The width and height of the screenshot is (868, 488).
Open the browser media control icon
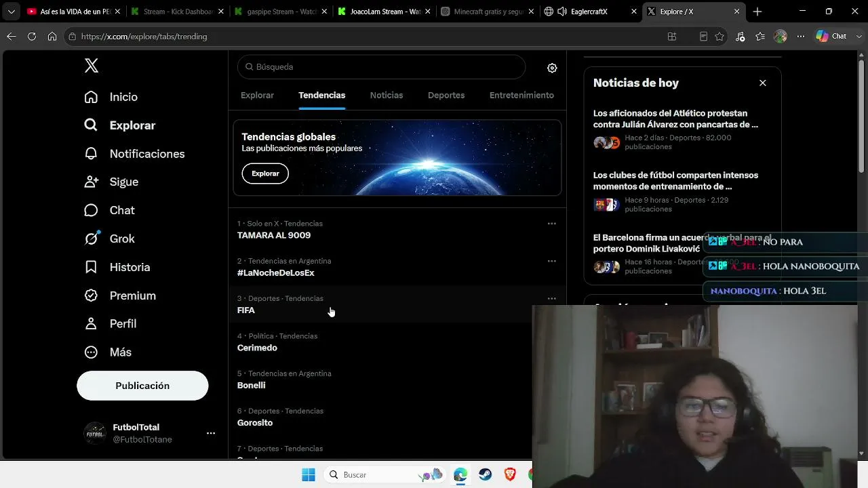pyautogui.click(x=740, y=37)
